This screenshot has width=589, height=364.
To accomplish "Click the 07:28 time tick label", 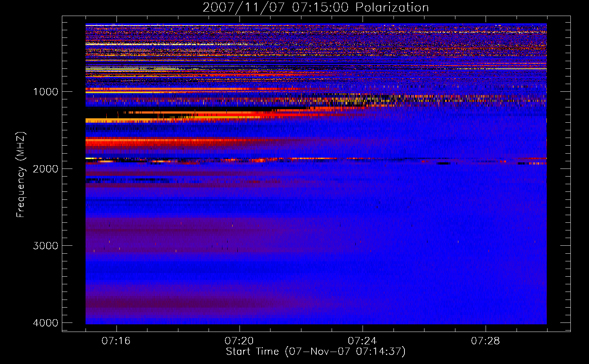I will 486,341.
